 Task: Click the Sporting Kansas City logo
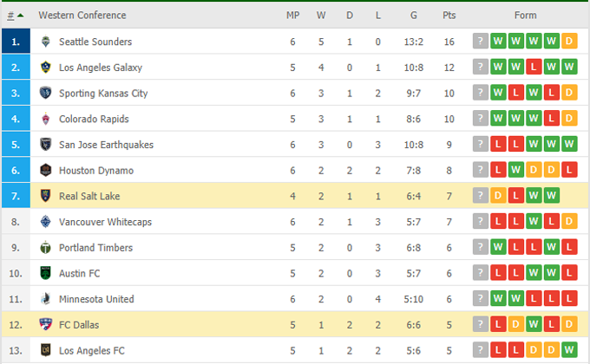[x=46, y=94]
